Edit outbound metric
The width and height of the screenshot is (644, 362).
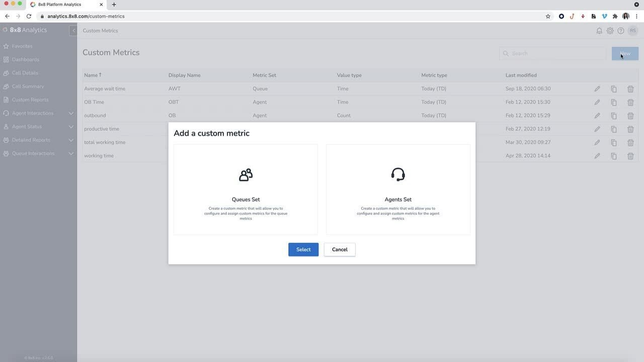[597, 116]
